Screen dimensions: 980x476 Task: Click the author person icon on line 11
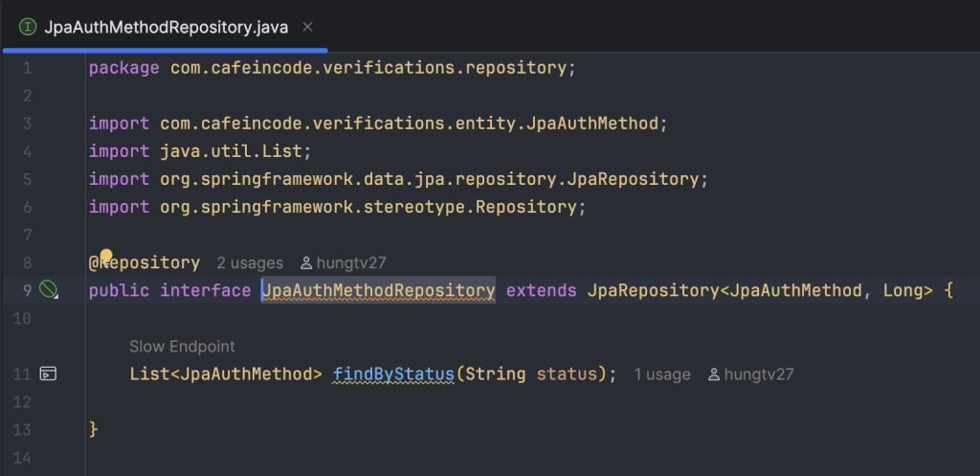(x=714, y=374)
